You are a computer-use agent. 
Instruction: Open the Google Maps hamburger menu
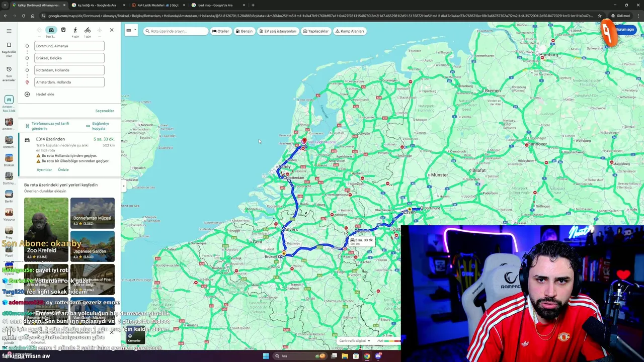(x=9, y=31)
